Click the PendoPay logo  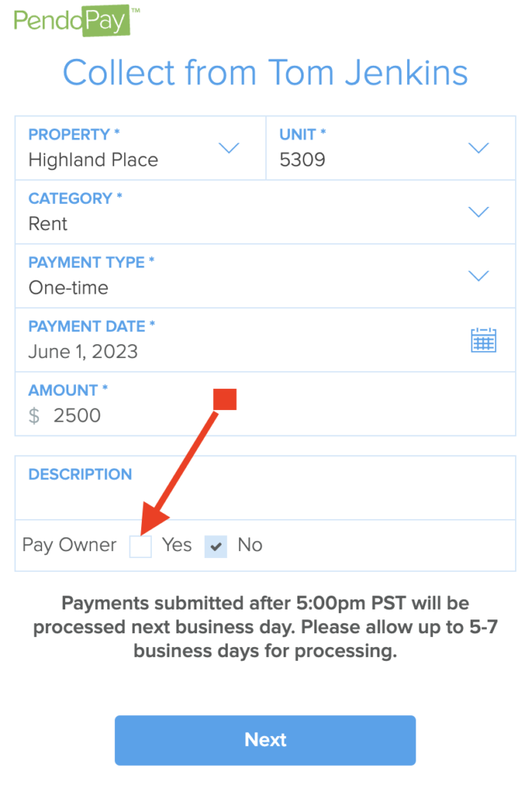point(77,21)
